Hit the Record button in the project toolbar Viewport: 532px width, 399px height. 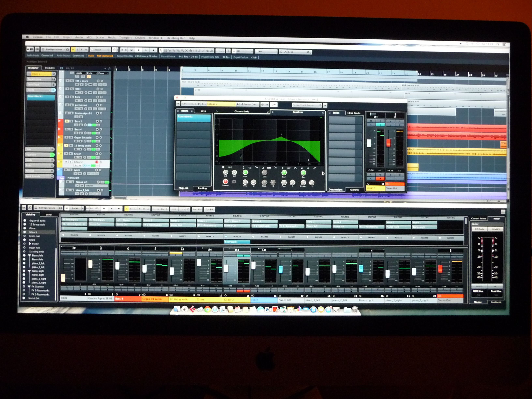[x=153, y=50]
